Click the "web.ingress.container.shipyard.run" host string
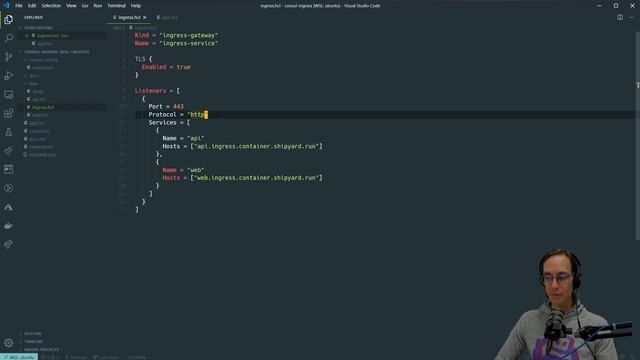The height and width of the screenshot is (360, 640). pyautogui.click(x=257, y=178)
